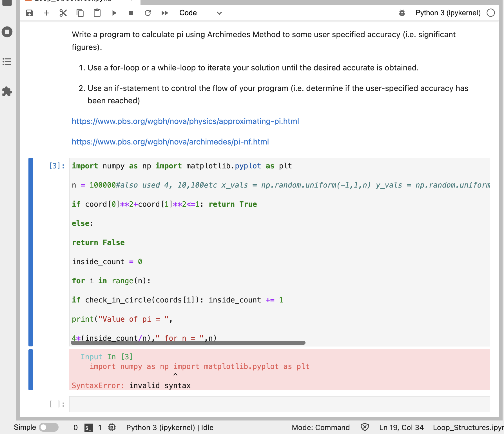Open the Extension Manager puzzle icon
504x434 pixels.
7,92
